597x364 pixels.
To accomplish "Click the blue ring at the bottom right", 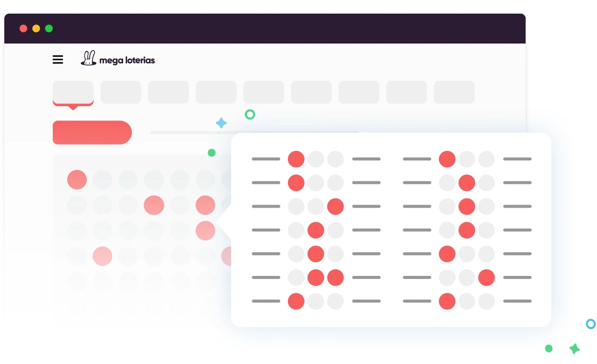I will pyautogui.click(x=590, y=324).
